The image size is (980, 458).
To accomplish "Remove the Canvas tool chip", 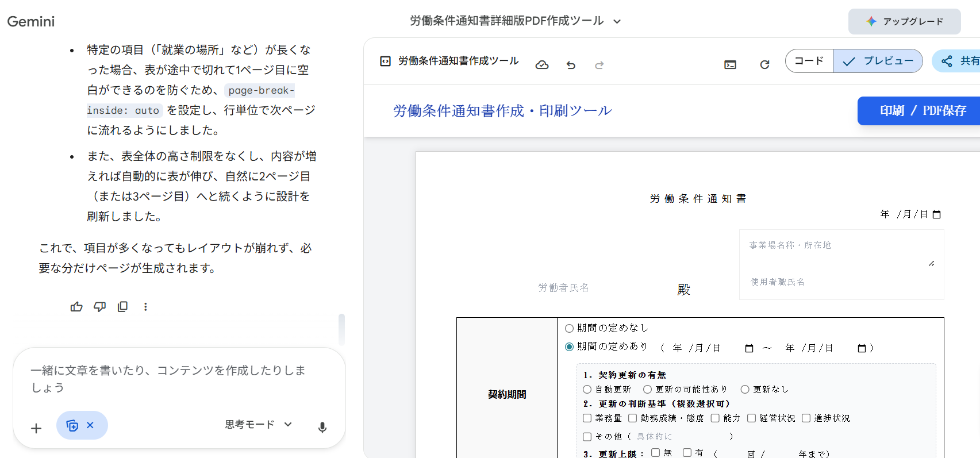I will click(90, 425).
